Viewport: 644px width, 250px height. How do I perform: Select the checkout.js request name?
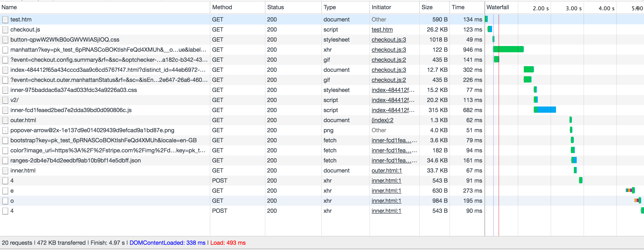coord(25,30)
